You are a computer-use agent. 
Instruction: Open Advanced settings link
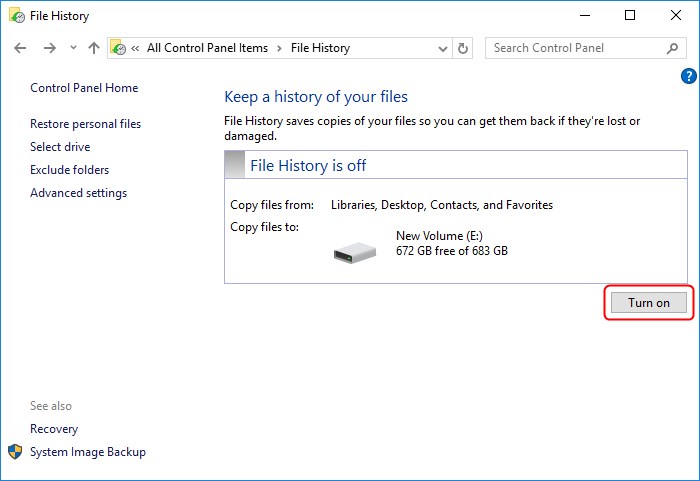coord(78,193)
